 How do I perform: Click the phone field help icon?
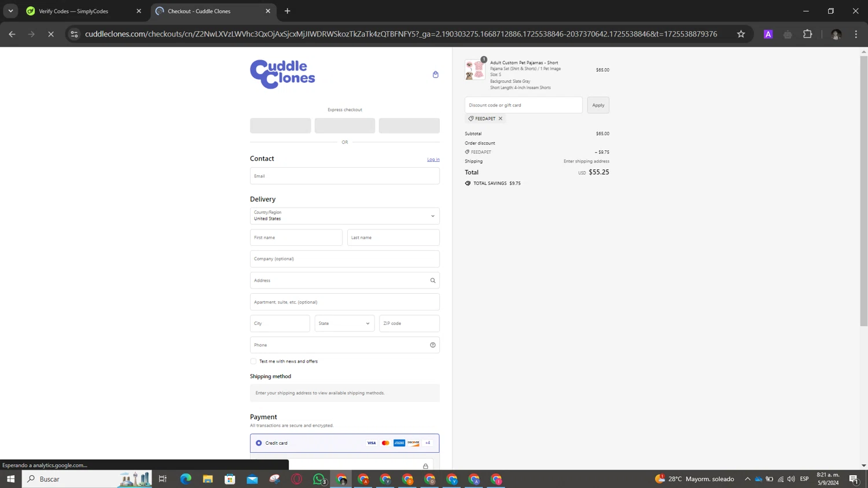(x=432, y=345)
